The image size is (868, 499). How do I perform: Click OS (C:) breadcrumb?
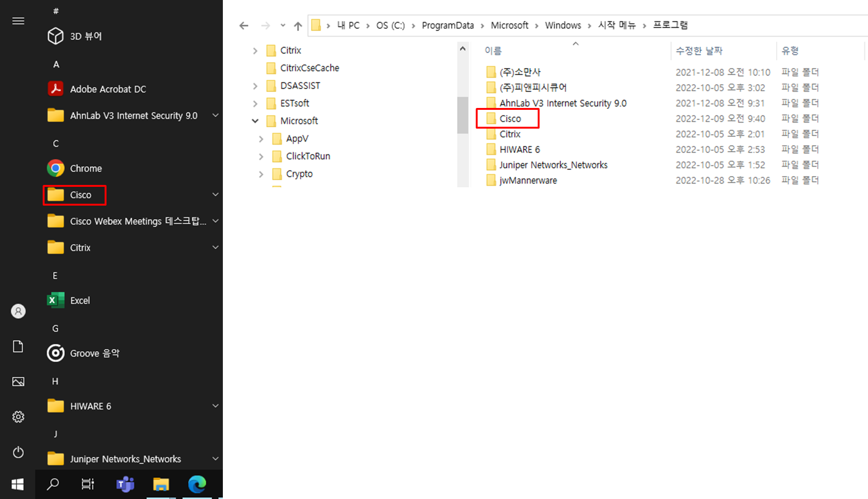tap(390, 25)
